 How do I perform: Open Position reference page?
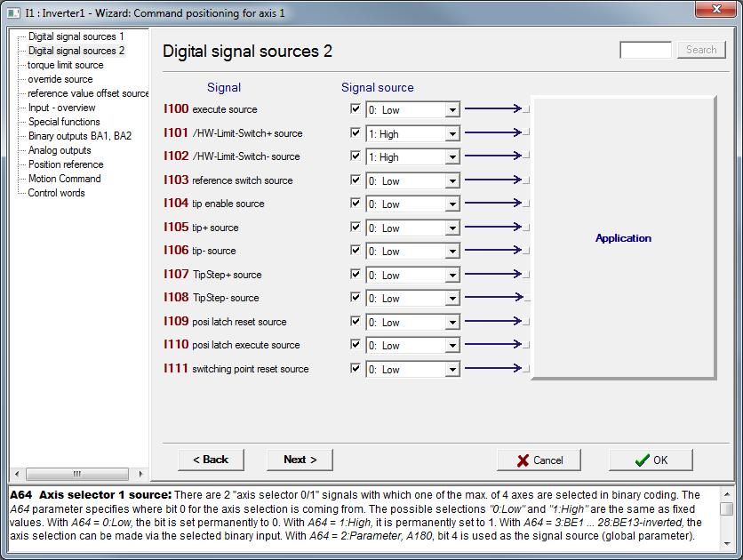coord(66,164)
